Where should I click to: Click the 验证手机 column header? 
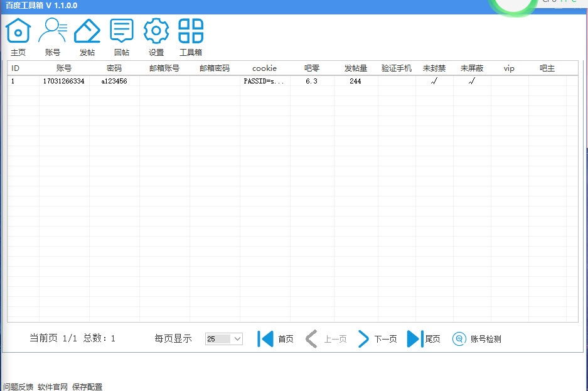click(397, 68)
